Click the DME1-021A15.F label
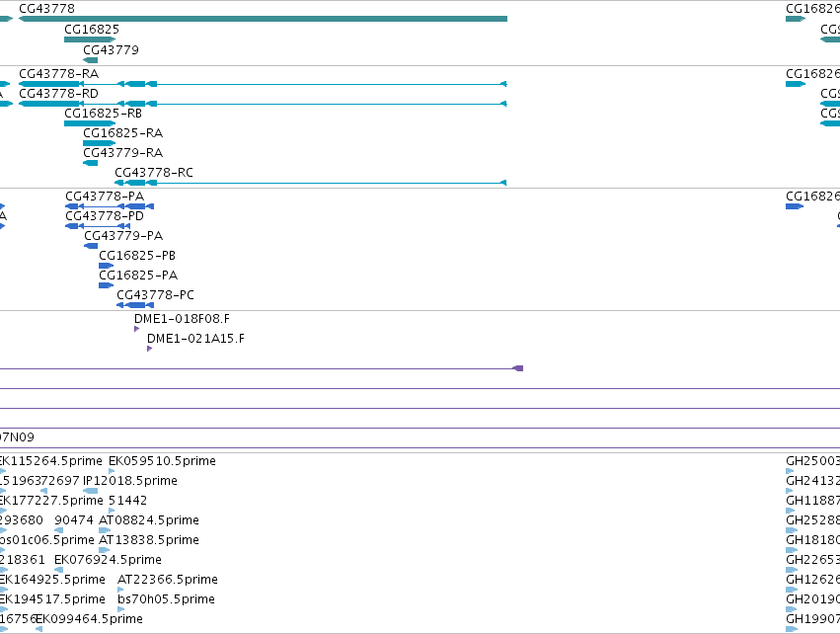The height and width of the screenshot is (634, 840). point(195,339)
